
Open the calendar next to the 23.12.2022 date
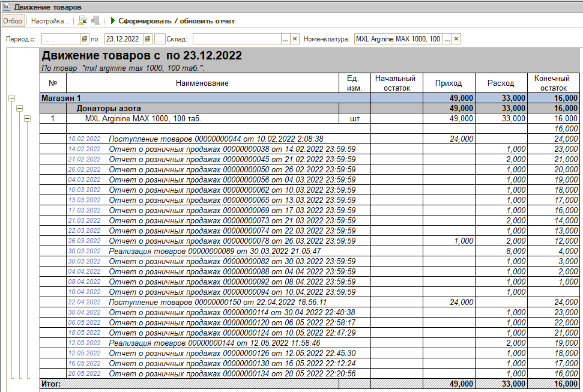click(148, 39)
